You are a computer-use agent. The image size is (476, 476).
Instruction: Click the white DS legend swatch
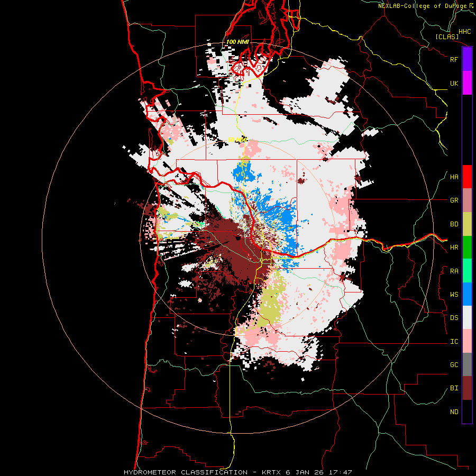coord(467,317)
